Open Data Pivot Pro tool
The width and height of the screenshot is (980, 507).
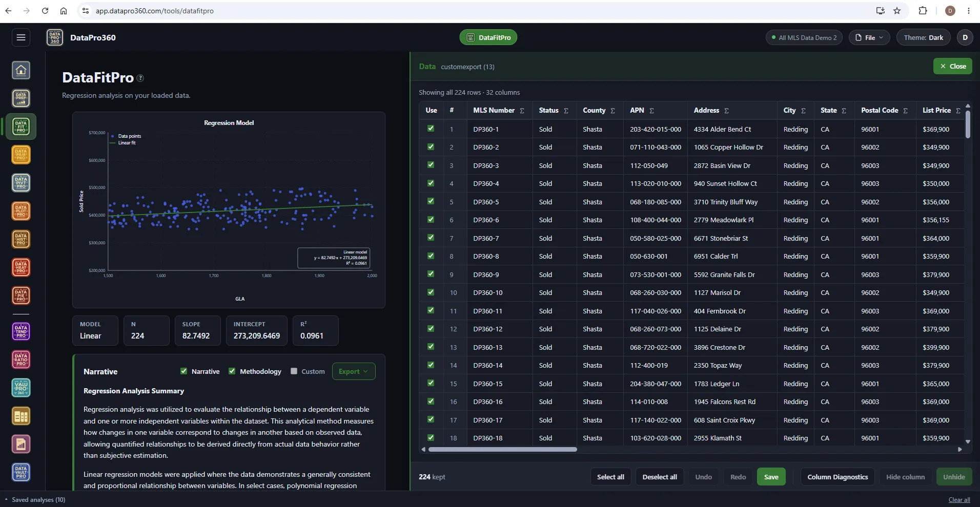21,183
